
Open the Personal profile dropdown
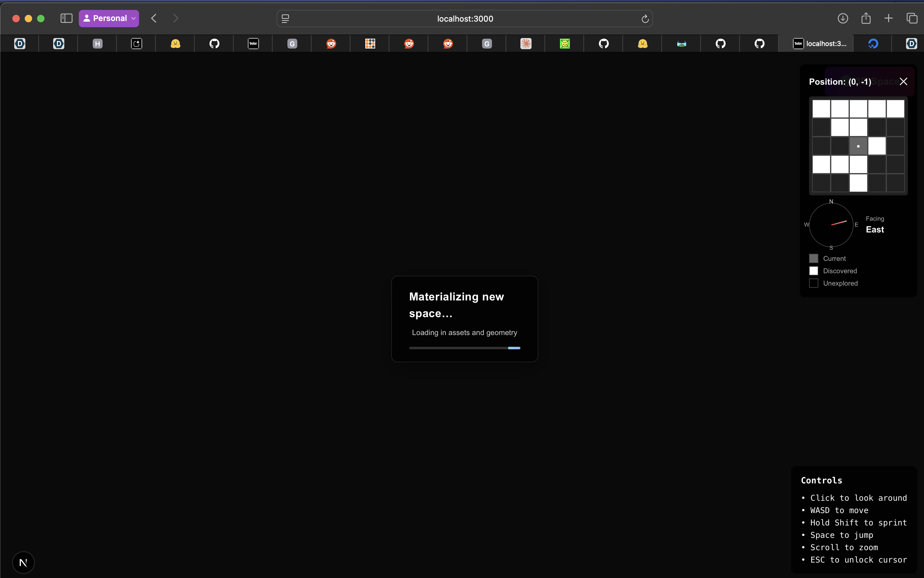click(109, 18)
